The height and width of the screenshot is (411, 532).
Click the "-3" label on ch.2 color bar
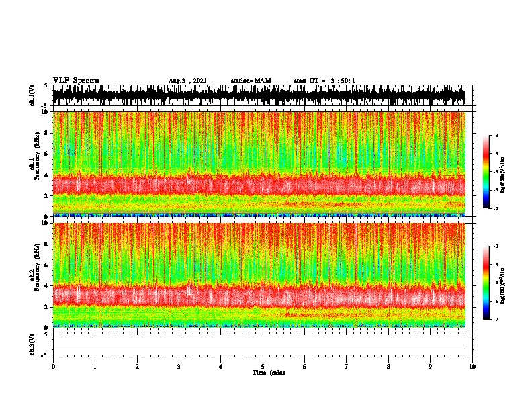point(496,246)
